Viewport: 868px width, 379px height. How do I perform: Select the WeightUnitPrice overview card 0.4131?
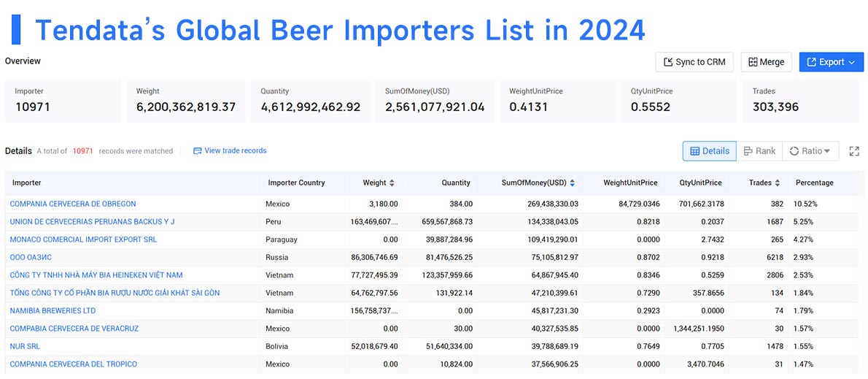(557, 101)
